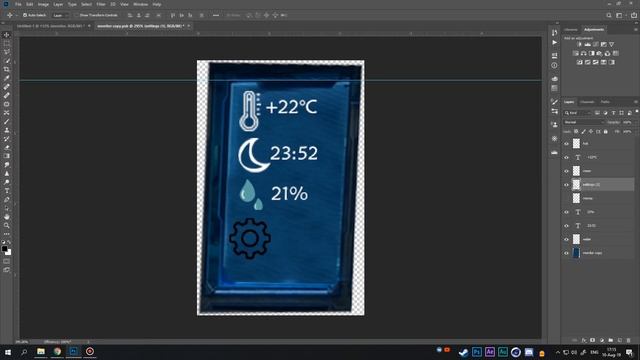640x360 pixels.
Task: Open the Filter menu
Action: [x=101, y=4]
